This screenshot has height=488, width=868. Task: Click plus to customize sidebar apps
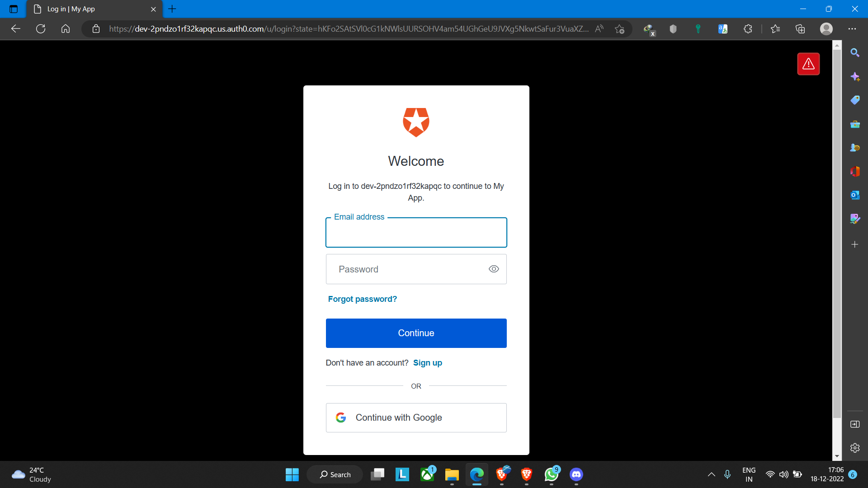click(x=854, y=244)
